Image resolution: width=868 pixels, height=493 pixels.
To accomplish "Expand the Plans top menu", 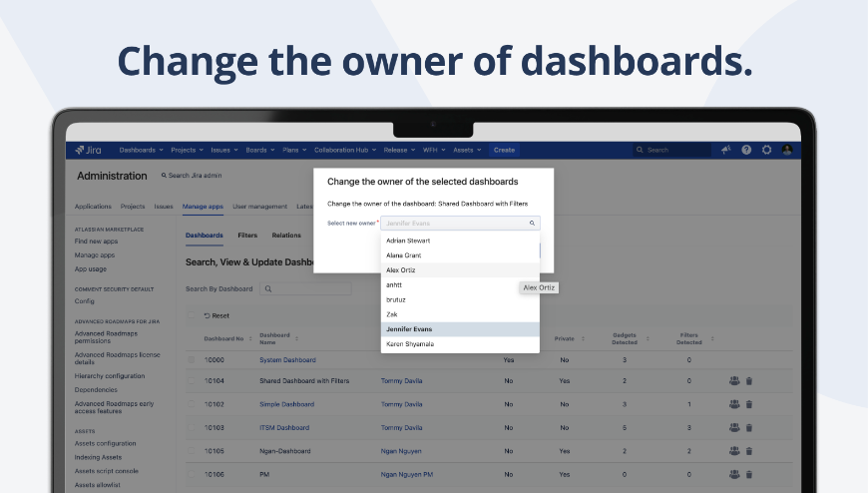I will (x=294, y=150).
